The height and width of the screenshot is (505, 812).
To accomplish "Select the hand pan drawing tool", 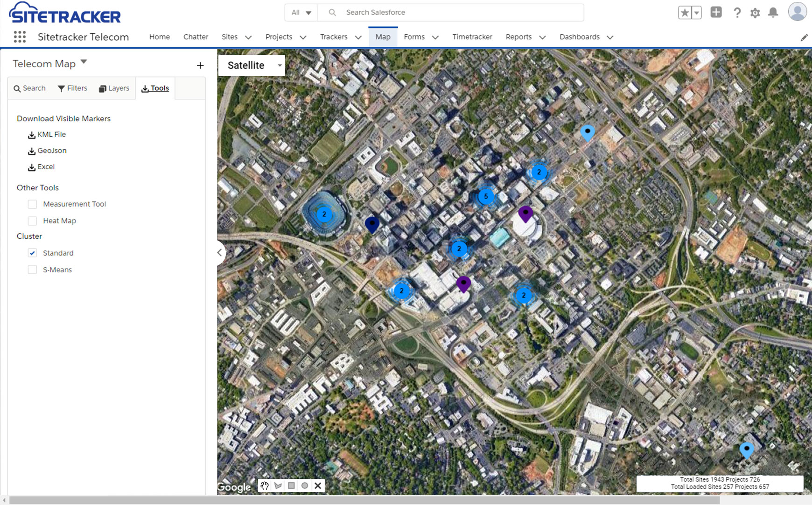I will tap(265, 485).
